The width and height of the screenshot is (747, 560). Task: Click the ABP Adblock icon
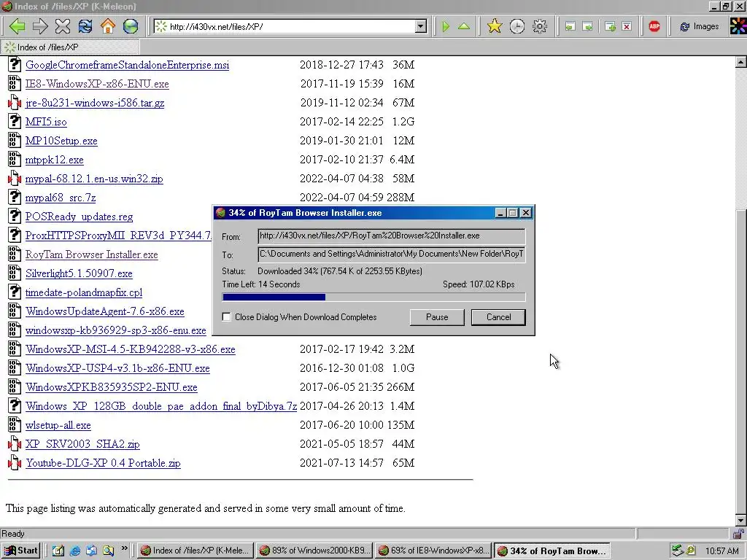[654, 26]
